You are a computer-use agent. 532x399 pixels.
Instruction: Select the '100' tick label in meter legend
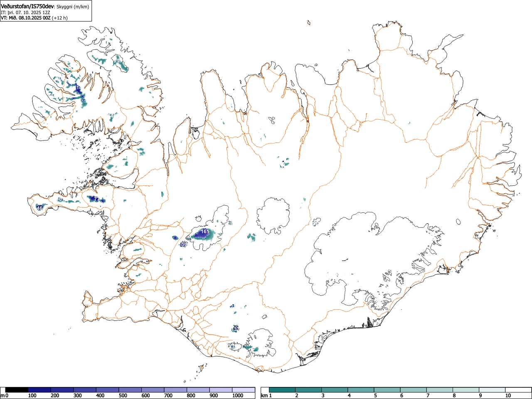[32, 396]
